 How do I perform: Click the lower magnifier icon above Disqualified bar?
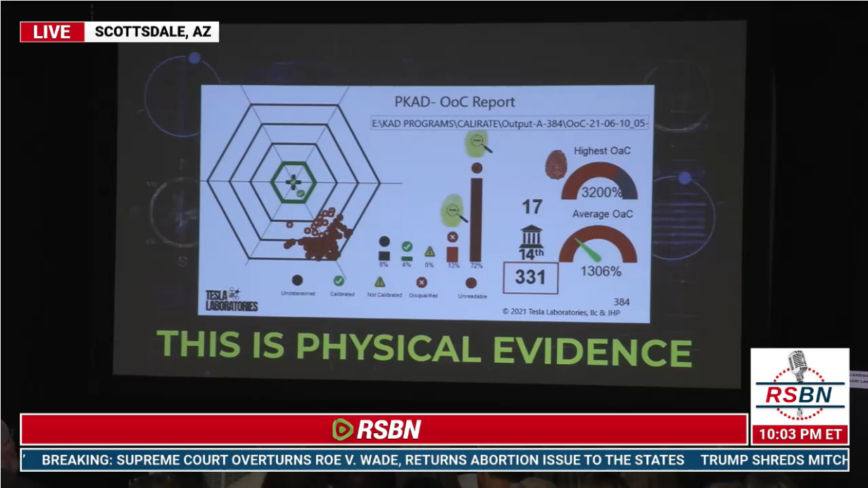click(x=453, y=209)
